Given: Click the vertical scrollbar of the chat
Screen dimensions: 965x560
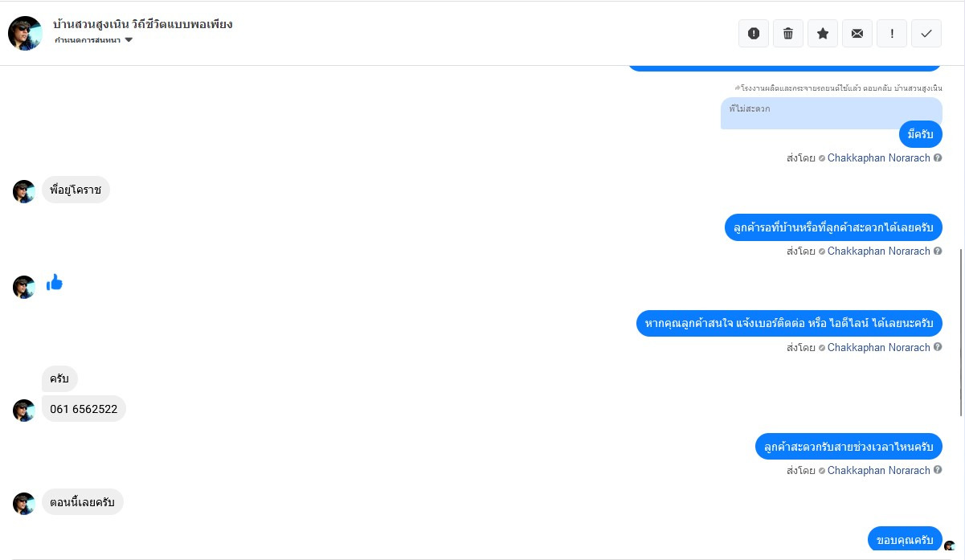Looking at the screenshot, I should click(x=961, y=332).
